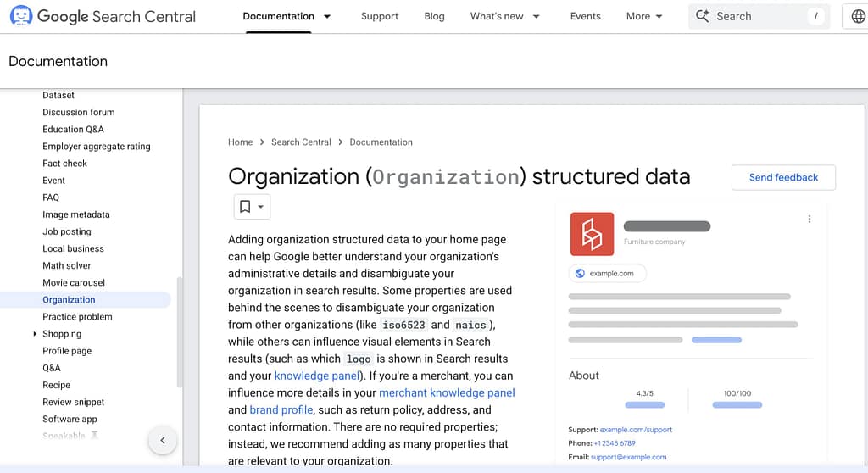Click the page heading Documentation
868x473 pixels.
coord(58,62)
